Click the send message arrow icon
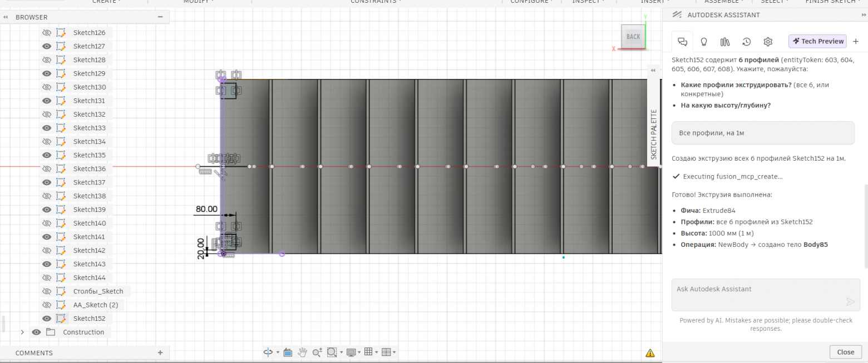The image size is (868, 363). 850,301
